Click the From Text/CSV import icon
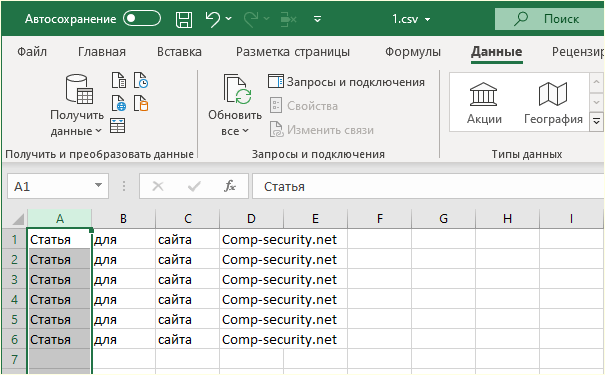This screenshot has width=605, height=375. [119, 80]
